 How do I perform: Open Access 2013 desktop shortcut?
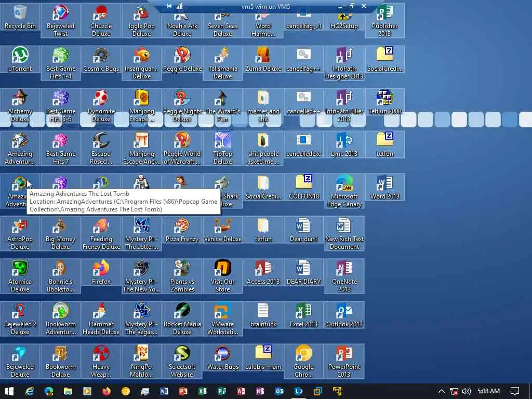click(263, 272)
